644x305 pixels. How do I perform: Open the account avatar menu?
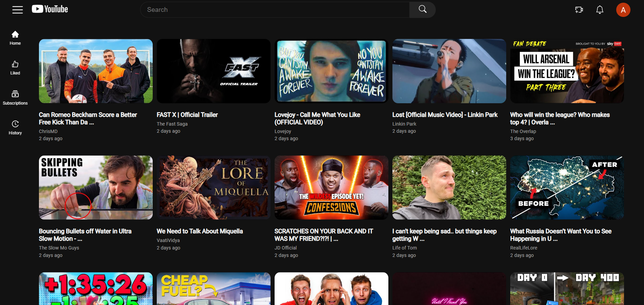pos(623,10)
